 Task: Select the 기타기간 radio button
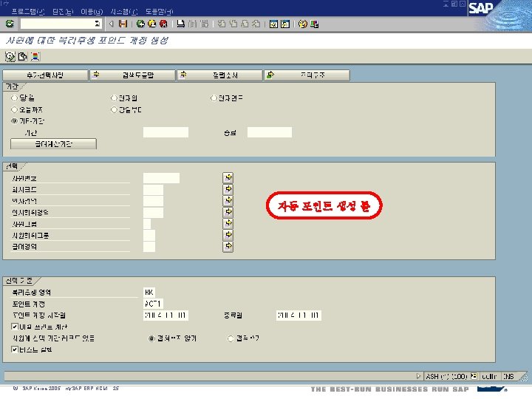(14, 121)
